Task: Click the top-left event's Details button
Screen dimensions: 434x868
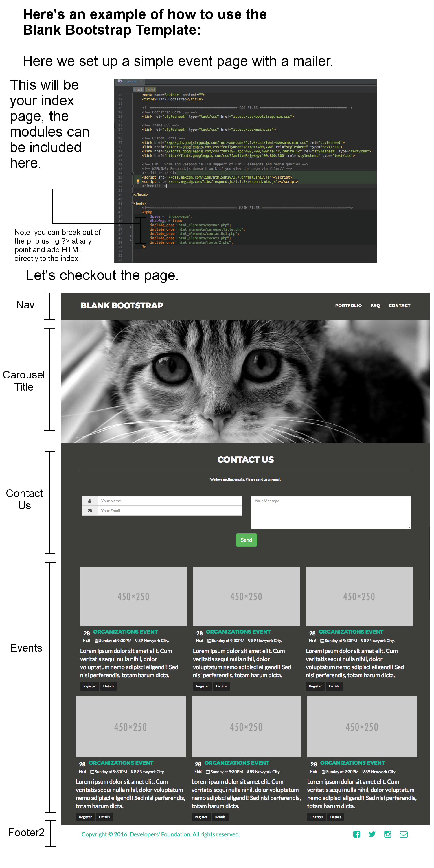Action: 108,686
